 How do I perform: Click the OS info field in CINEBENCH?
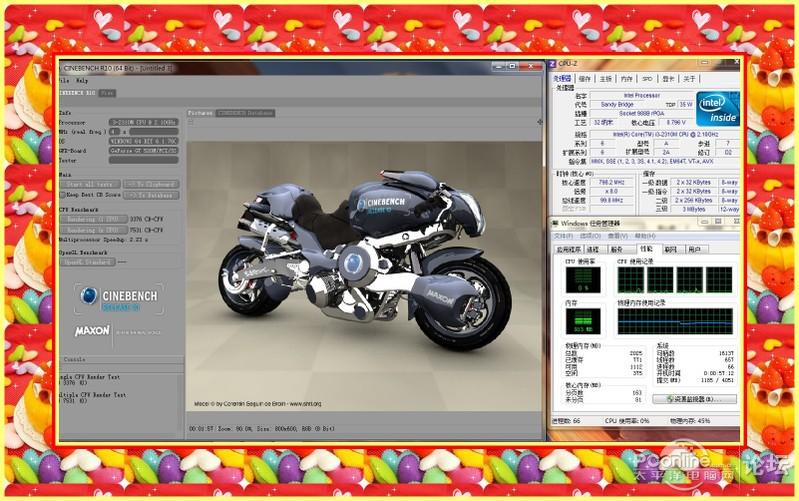pyautogui.click(x=144, y=141)
